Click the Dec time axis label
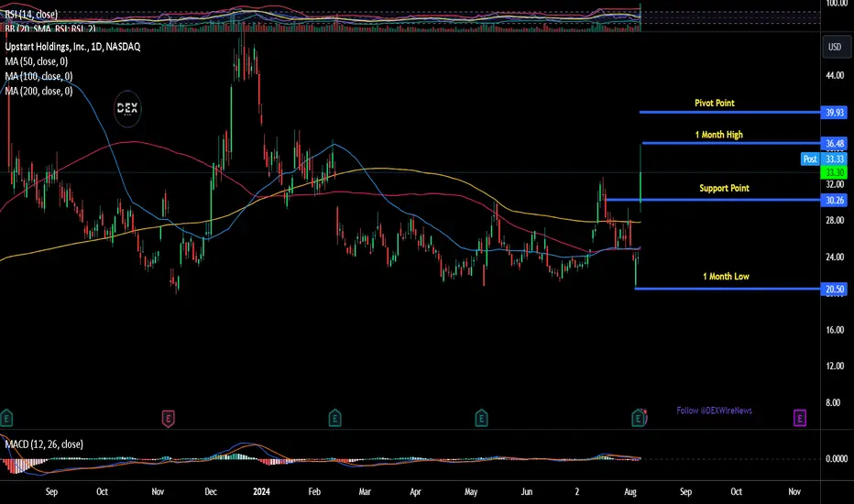Screen dimensions: 854x504 point(211,491)
